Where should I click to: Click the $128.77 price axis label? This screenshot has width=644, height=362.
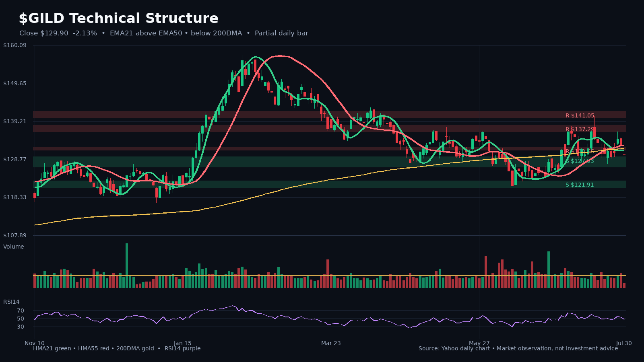click(x=15, y=159)
